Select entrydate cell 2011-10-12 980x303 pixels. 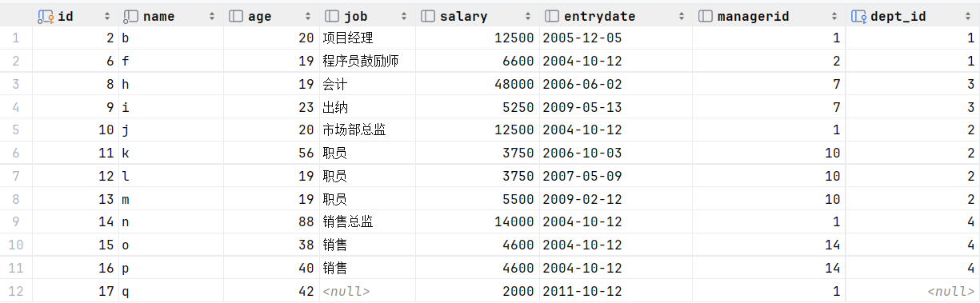[615, 291]
